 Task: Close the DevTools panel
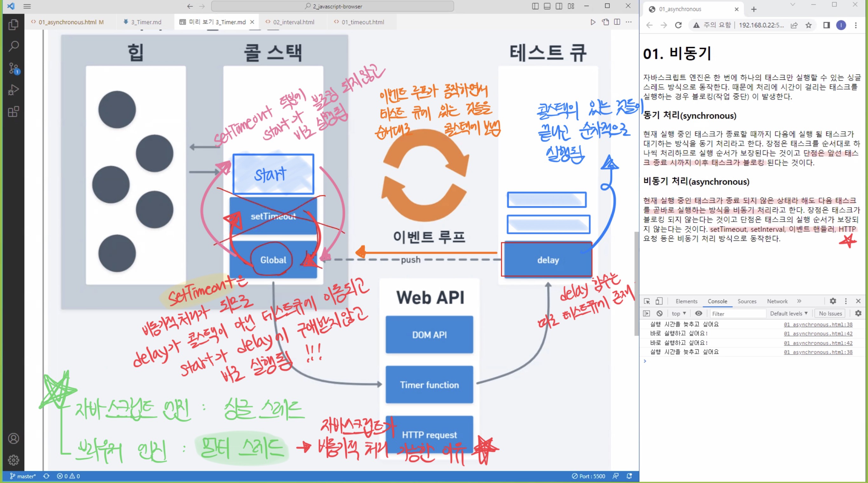click(x=858, y=301)
